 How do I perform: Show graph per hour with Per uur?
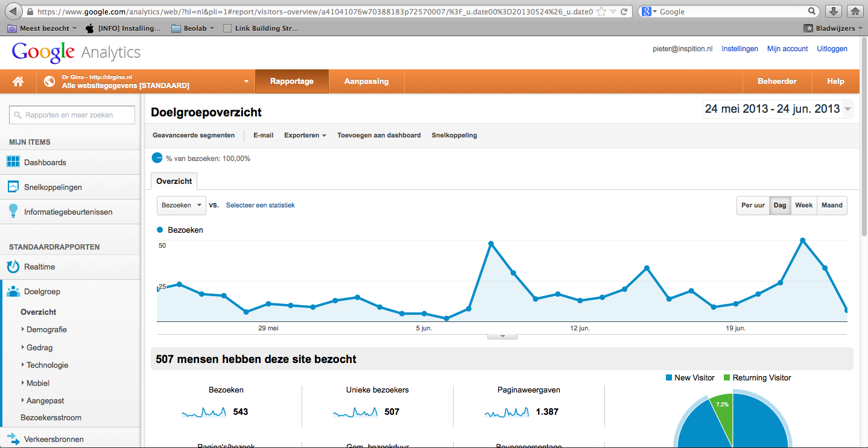753,205
